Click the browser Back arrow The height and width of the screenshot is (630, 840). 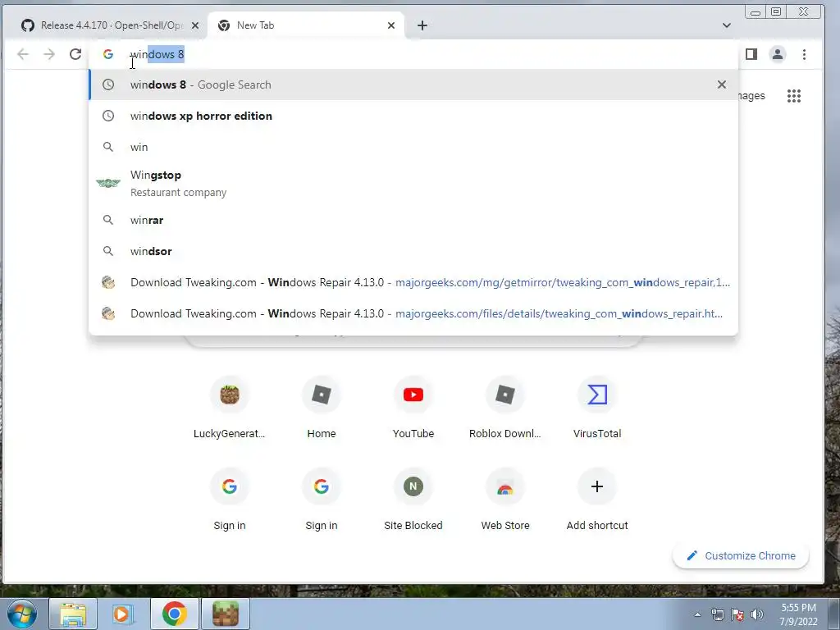22,54
